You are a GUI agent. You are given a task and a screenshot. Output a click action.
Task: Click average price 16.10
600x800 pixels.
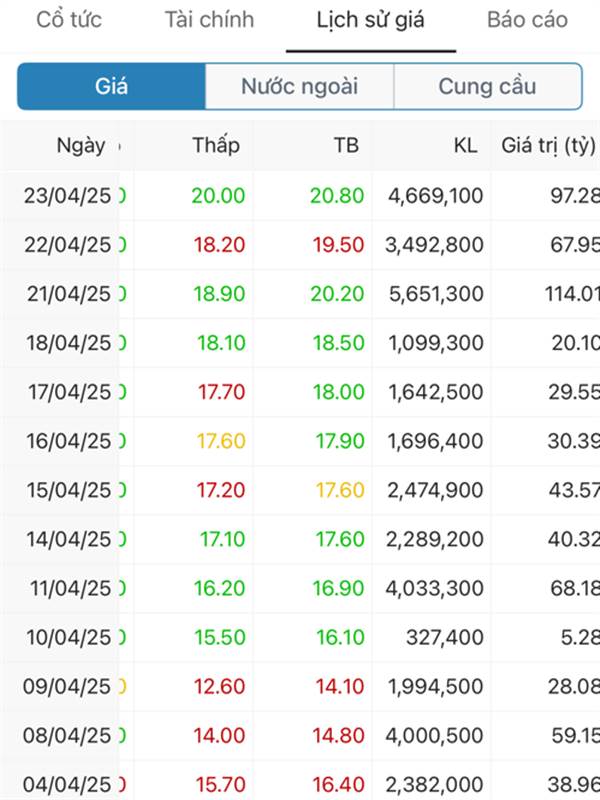(x=340, y=637)
